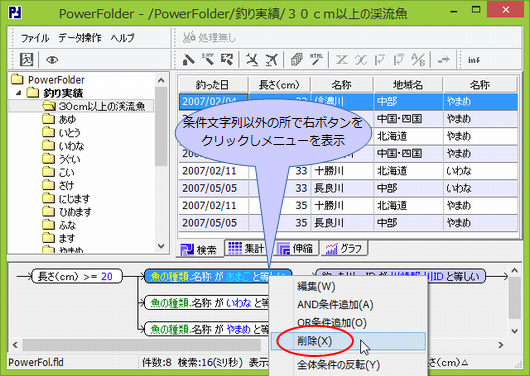Toggle the eye view icon
This screenshot has width=530, height=376.
(x=52, y=60)
